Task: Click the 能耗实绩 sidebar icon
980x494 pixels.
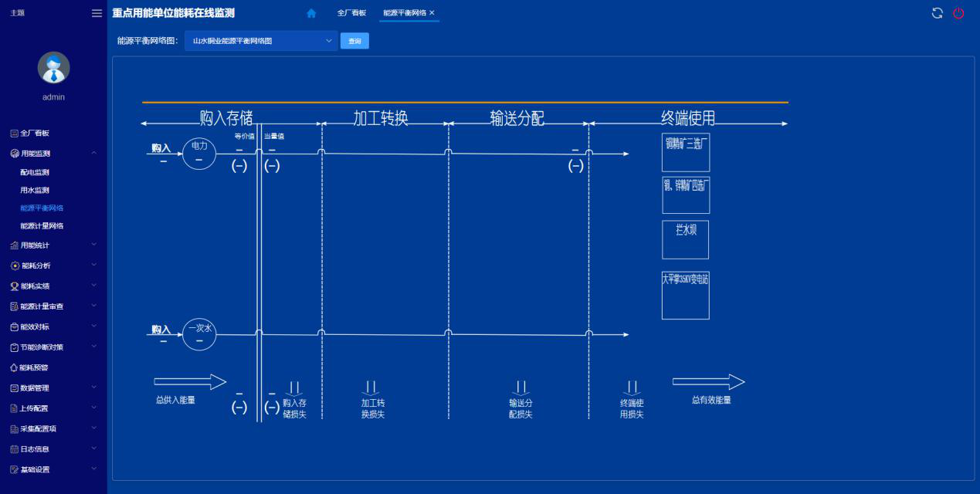Action: 14,286
